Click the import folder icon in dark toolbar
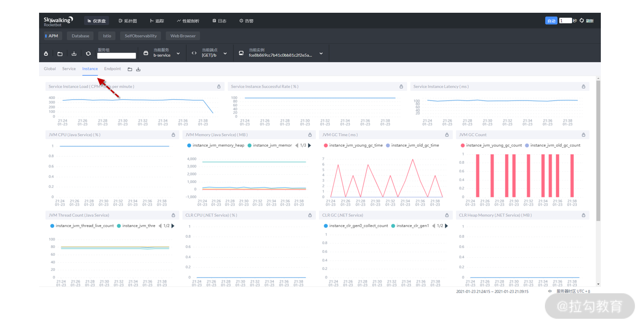 point(60,53)
